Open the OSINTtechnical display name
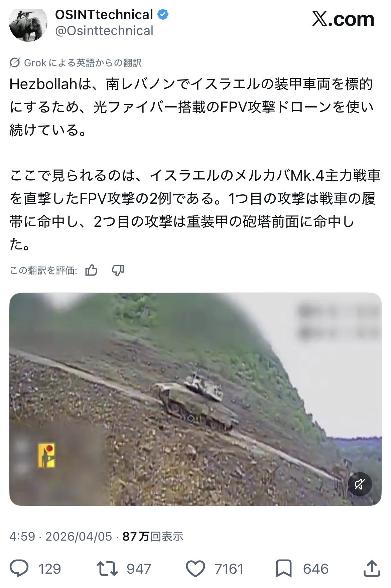Viewport: 391px width, 588px height. [x=104, y=15]
